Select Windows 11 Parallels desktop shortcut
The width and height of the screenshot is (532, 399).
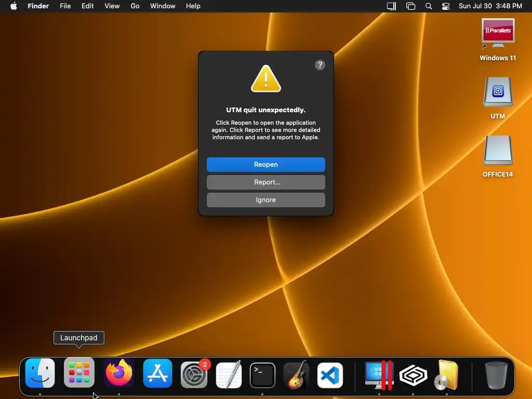(498, 40)
